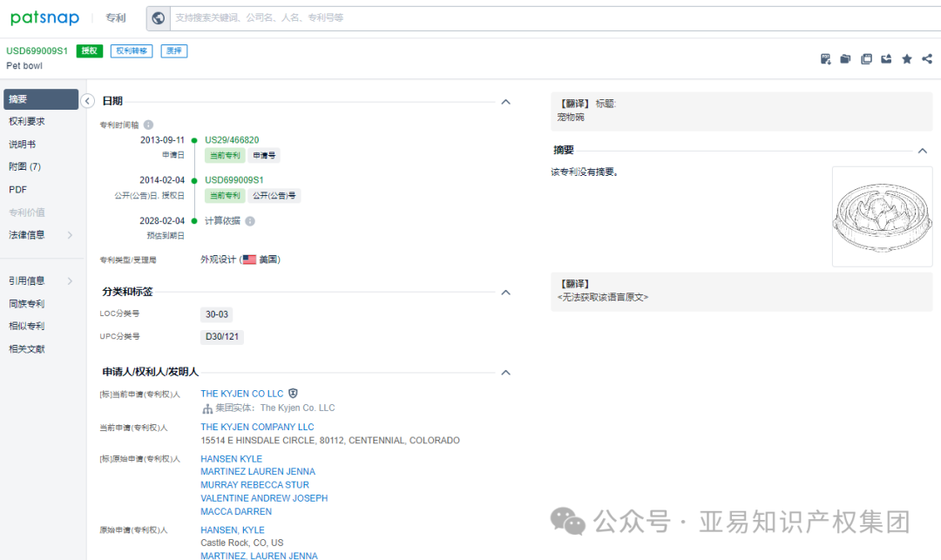Image resolution: width=941 pixels, height=560 pixels.
Task: Expand the 法律信息 submenu arrow
Action: coord(71,235)
